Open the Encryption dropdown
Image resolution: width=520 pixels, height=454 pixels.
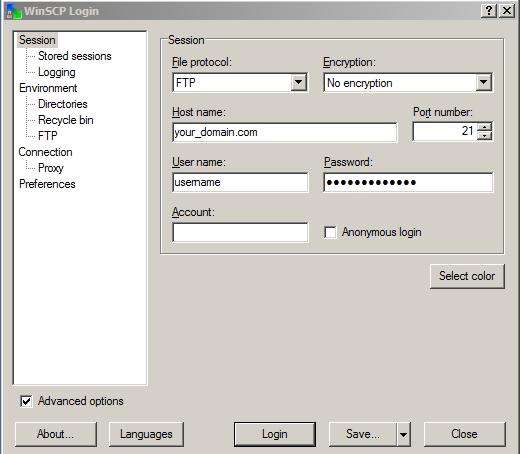[484, 82]
